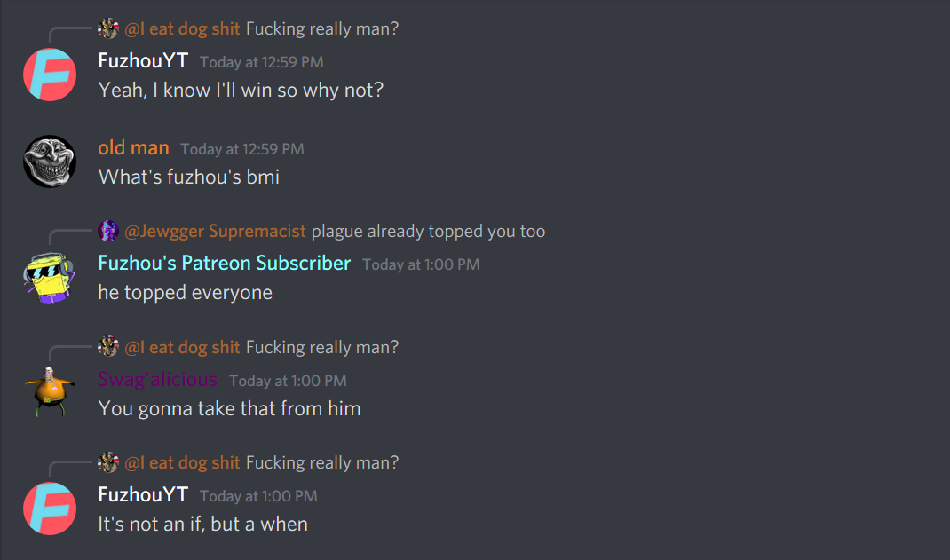Click small reply avatar above "It's not an if"
Image resolution: width=950 pixels, height=560 pixels.
pos(108,462)
